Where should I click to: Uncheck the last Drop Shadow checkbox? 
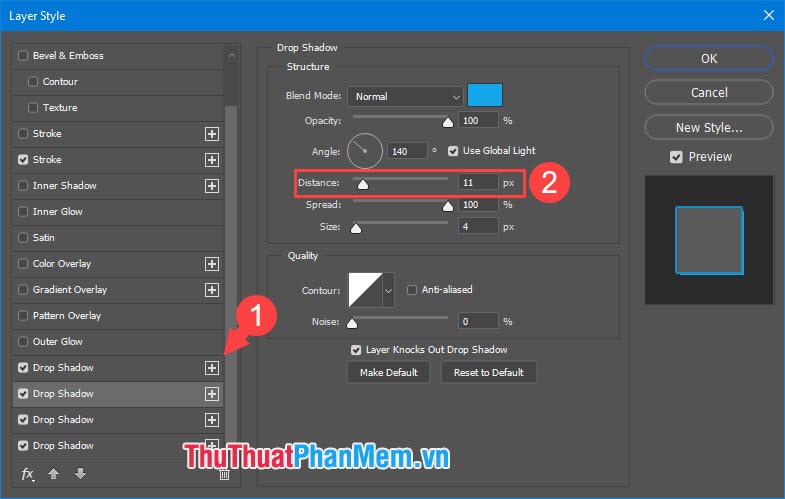coord(23,446)
